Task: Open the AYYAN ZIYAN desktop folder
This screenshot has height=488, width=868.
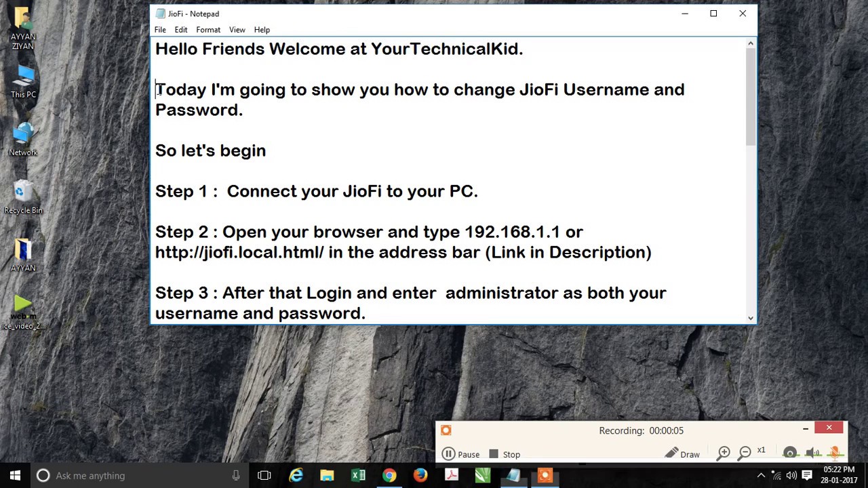Action: point(23,29)
